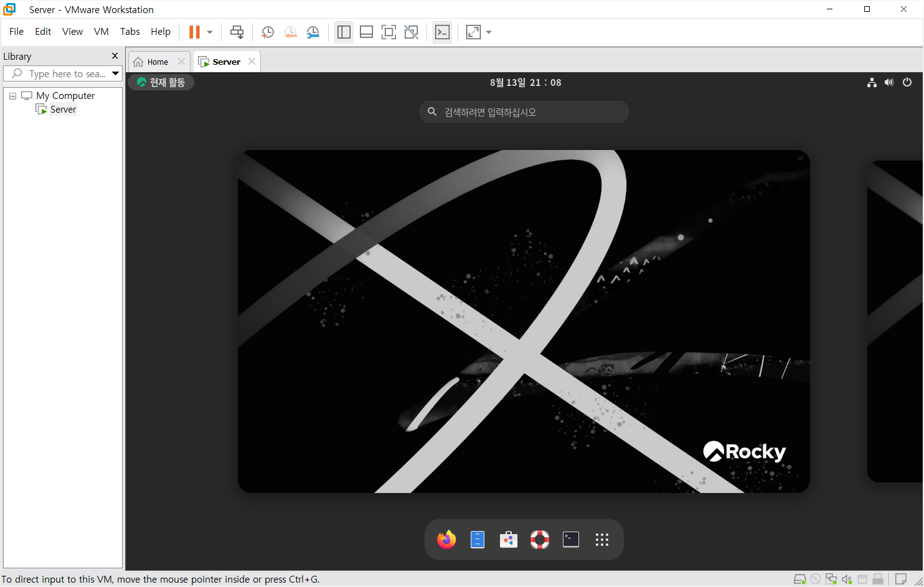Toggle the thumbnail bar view
924x587 pixels.
click(367, 32)
